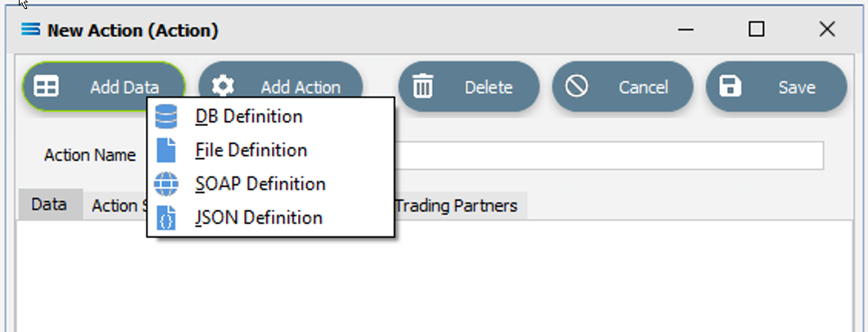Click the gear icon on Add Action
868x332 pixels.
pos(223,87)
